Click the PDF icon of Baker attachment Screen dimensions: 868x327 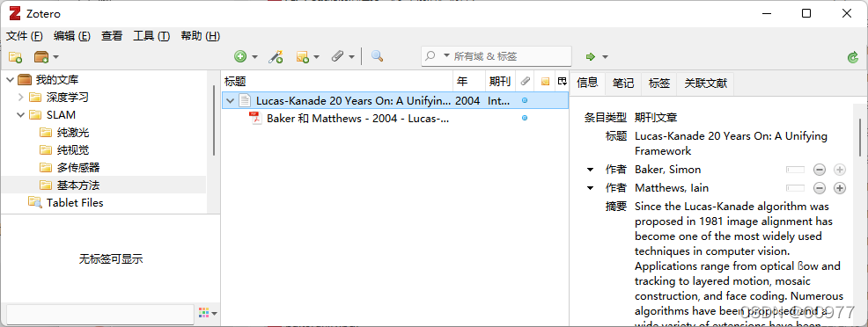[x=255, y=118]
